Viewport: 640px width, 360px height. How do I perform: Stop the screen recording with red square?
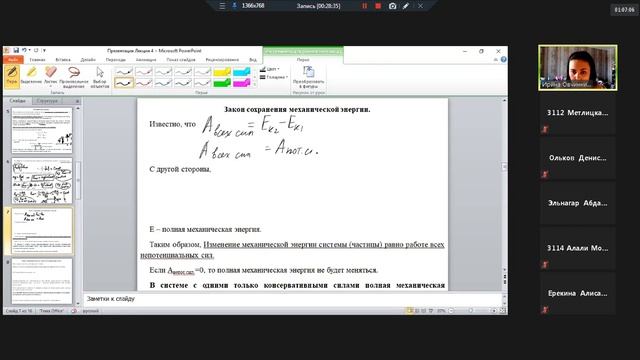coord(378,6)
